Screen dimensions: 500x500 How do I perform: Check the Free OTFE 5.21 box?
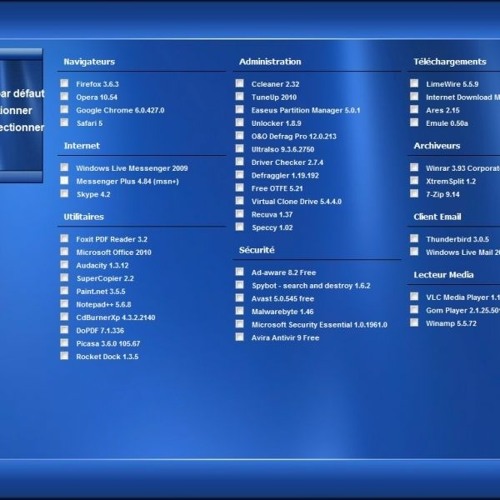point(240,188)
